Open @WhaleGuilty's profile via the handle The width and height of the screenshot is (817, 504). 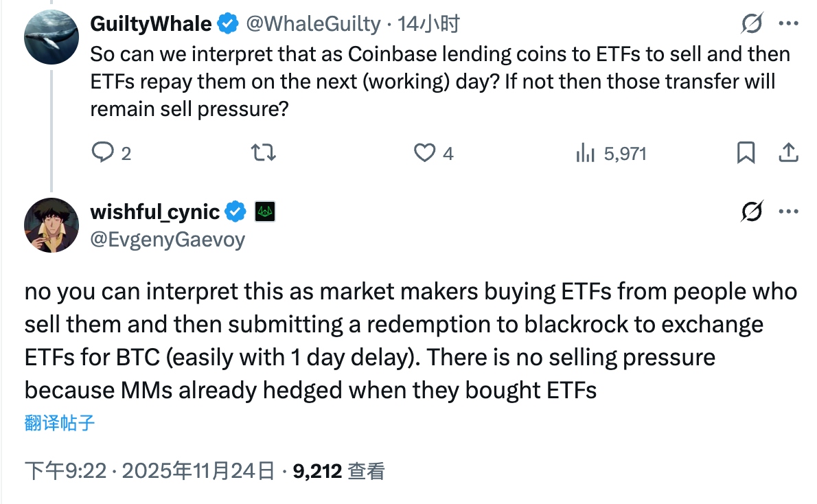pos(314,23)
